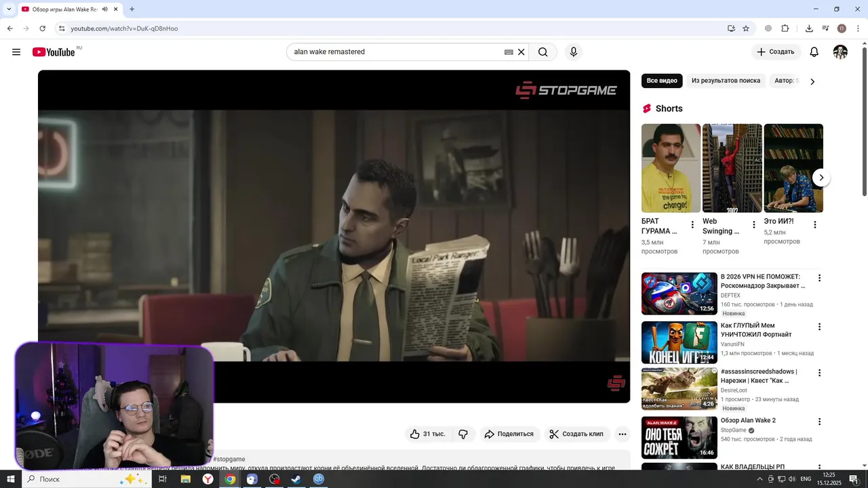Clear the search query with the X
Screen dimensions: 868x488
pos(521,52)
